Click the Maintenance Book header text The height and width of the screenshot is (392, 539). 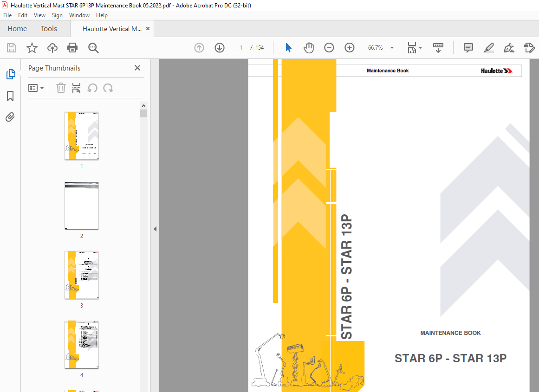click(x=387, y=71)
